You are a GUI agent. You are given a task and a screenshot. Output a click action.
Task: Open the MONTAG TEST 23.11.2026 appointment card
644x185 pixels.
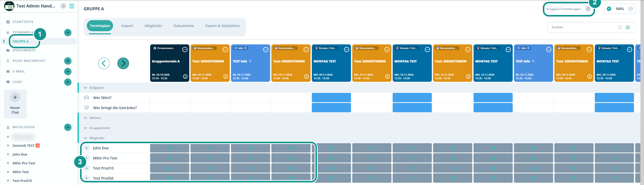coord(493,63)
